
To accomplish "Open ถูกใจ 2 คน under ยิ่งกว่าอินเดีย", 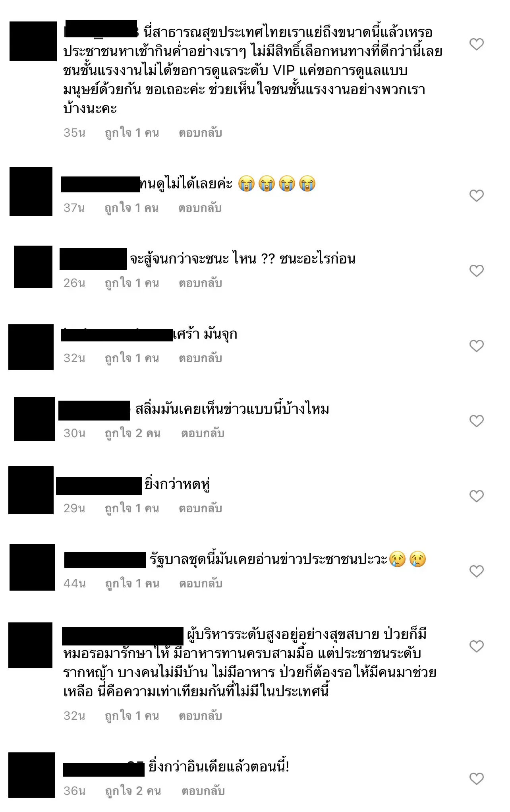I will (x=133, y=791).
